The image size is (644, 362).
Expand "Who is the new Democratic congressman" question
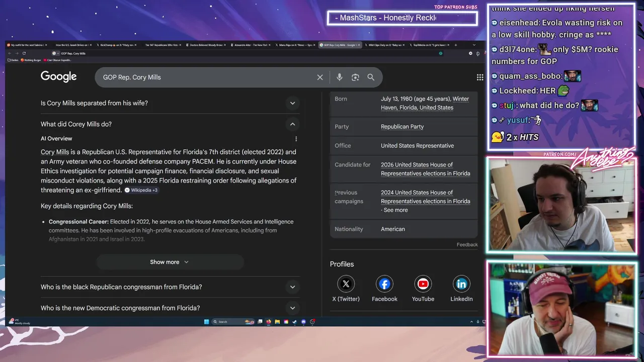point(170,308)
